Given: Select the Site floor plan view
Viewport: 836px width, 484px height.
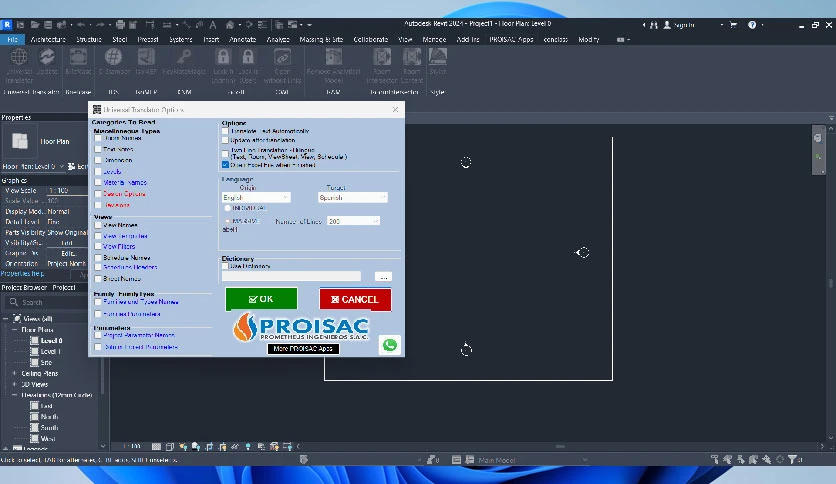Looking at the screenshot, I should click(46, 362).
